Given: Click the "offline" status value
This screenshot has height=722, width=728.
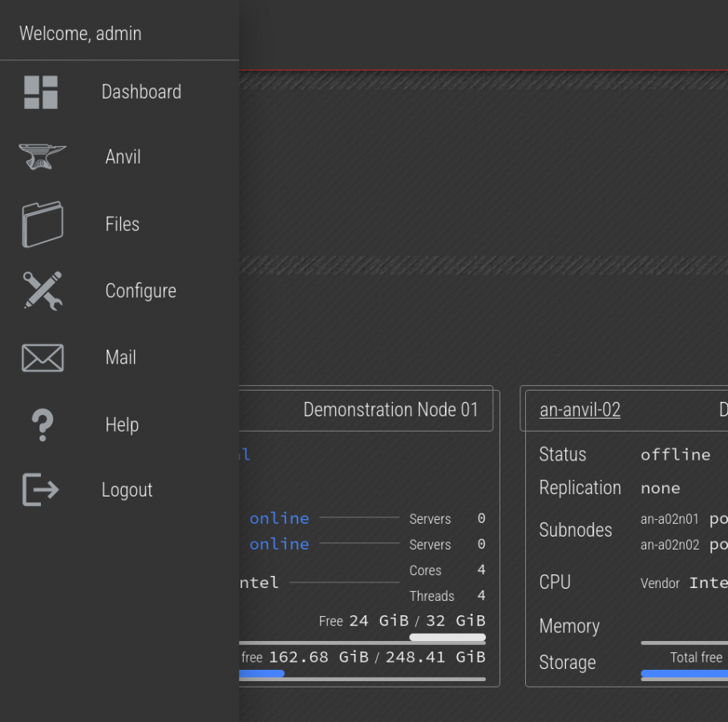Looking at the screenshot, I should click(675, 455).
